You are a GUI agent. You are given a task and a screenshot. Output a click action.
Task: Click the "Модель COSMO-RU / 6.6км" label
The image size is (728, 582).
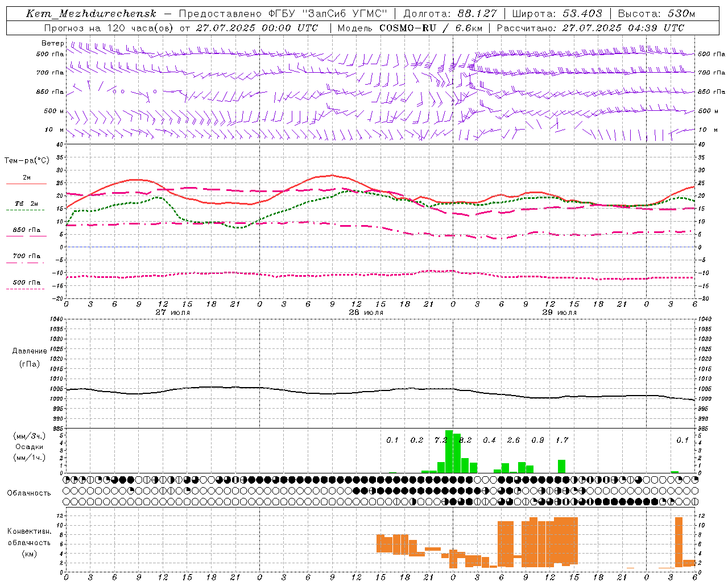(410, 28)
